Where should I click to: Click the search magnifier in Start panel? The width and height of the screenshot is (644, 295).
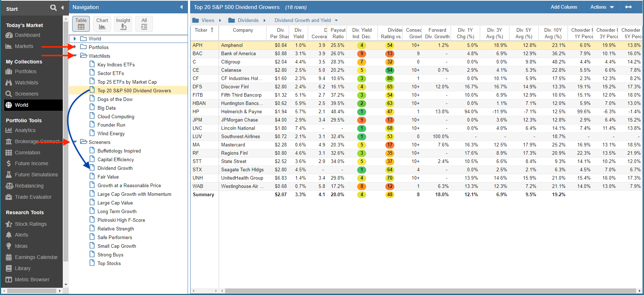point(53,8)
